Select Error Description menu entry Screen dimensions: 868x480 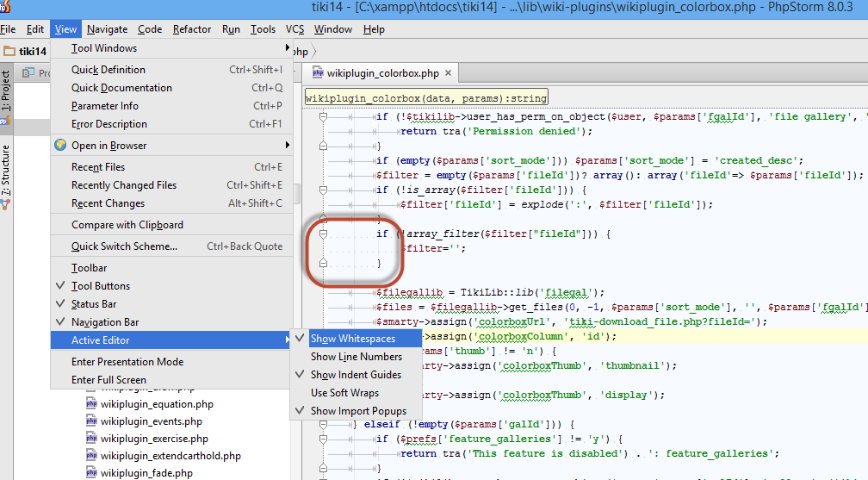171,124
